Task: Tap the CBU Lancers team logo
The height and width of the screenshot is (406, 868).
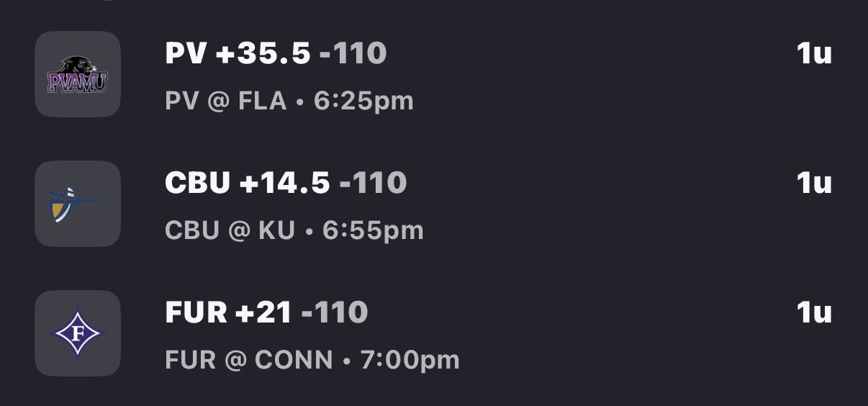Action: [77, 204]
